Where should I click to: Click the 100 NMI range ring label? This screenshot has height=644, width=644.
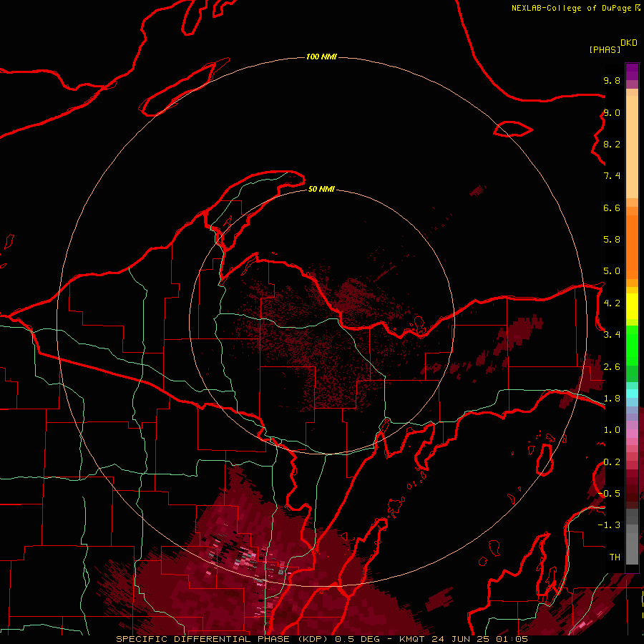tap(321, 57)
